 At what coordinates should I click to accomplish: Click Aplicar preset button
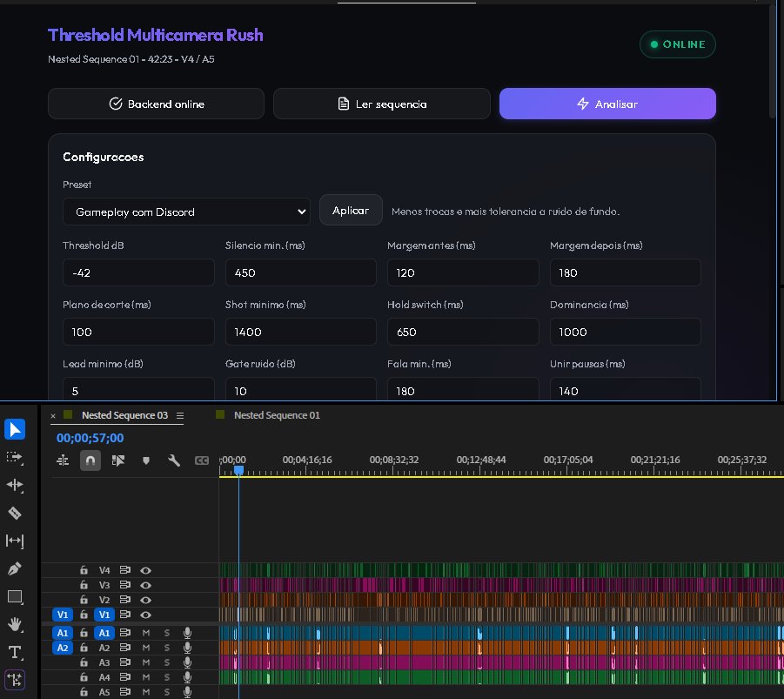(351, 210)
